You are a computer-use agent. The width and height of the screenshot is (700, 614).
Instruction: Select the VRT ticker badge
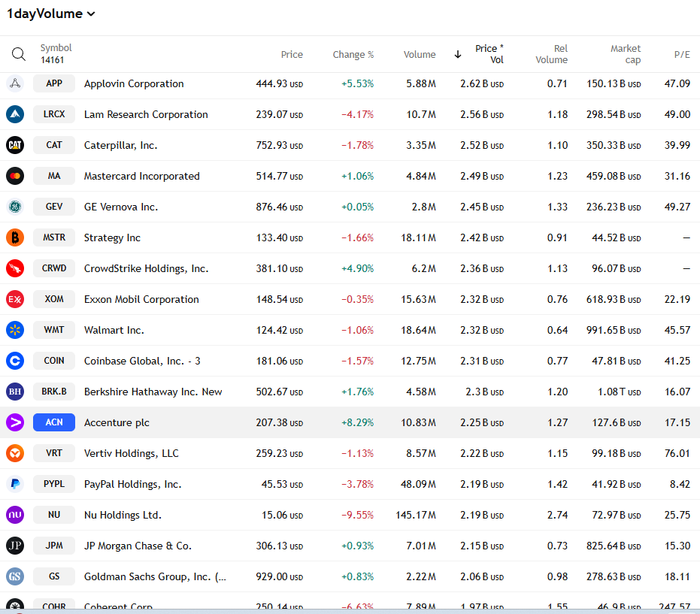click(x=54, y=453)
